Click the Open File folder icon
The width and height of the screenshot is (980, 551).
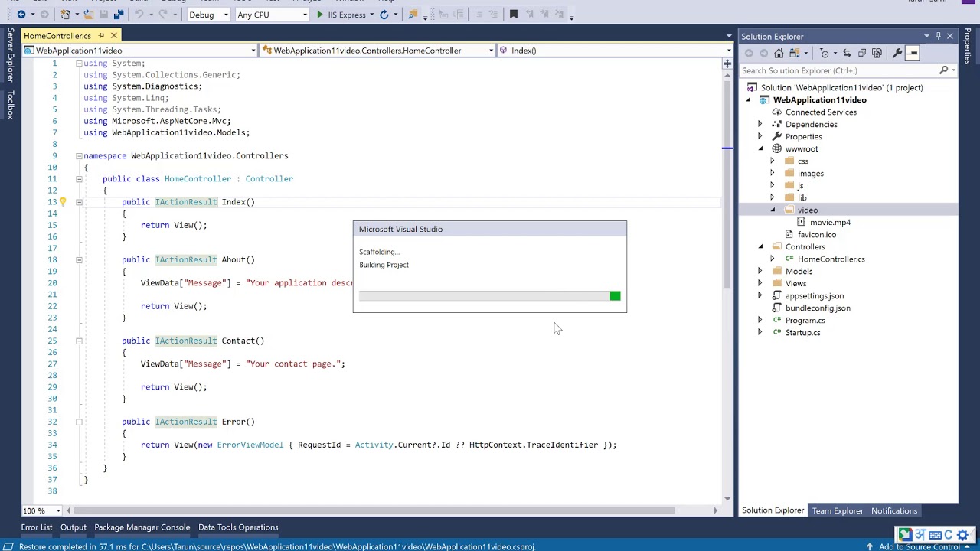click(89, 15)
